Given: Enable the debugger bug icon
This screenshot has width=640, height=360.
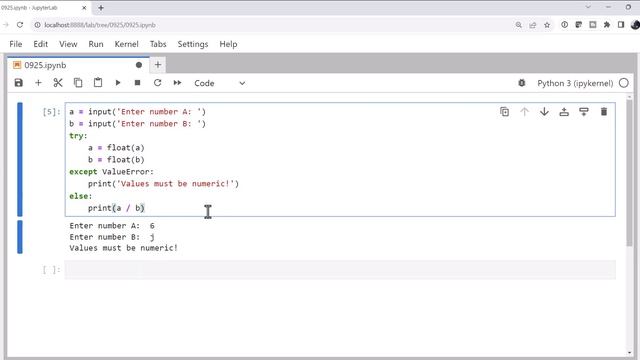Looking at the screenshot, I should tap(522, 83).
